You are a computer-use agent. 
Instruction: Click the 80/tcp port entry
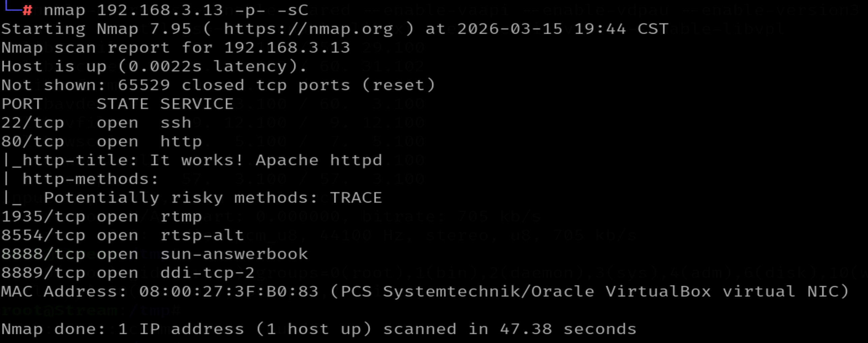click(32, 142)
